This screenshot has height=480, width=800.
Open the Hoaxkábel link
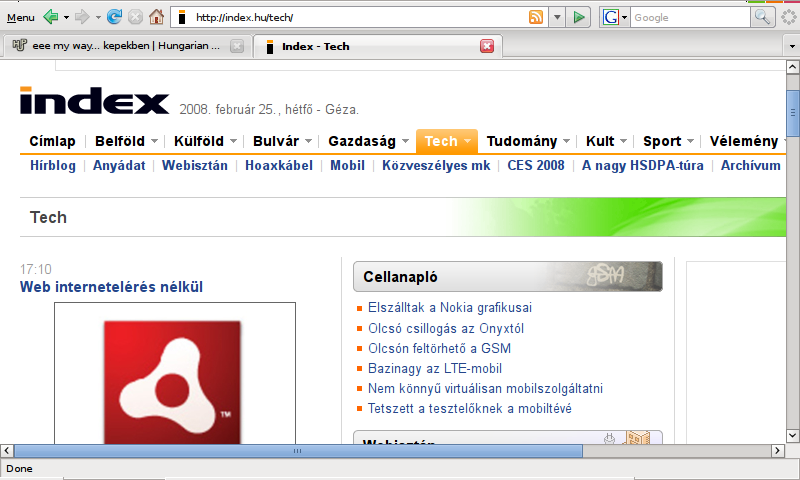279,166
